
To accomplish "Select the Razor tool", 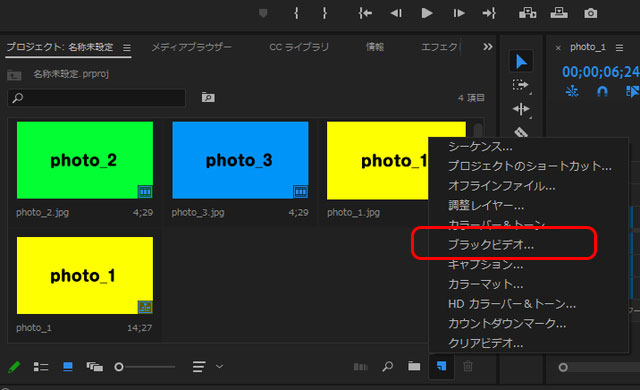I will pos(521,133).
